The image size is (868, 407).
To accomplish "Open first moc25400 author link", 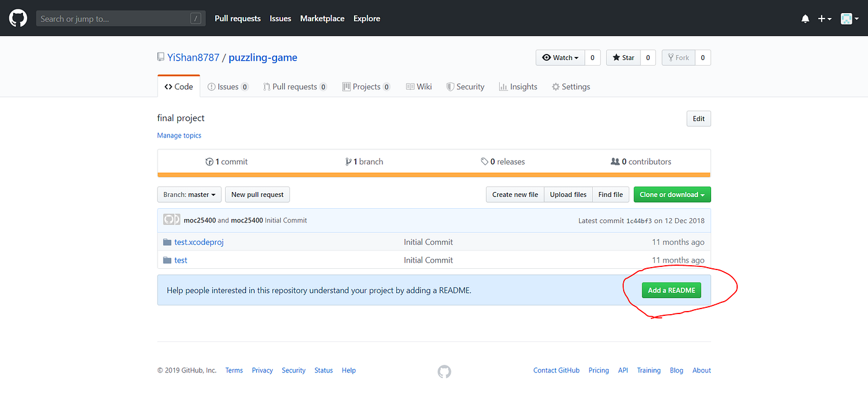I will click(x=200, y=221).
